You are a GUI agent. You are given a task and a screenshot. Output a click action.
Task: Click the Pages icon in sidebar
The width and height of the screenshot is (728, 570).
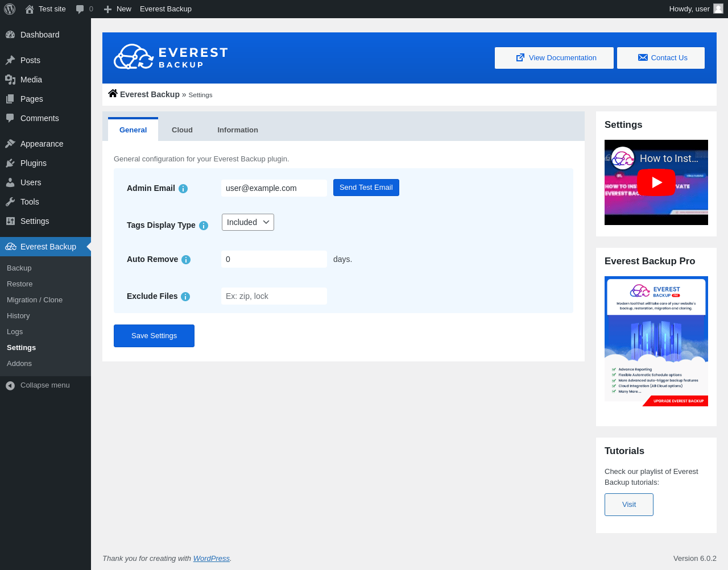click(10, 99)
